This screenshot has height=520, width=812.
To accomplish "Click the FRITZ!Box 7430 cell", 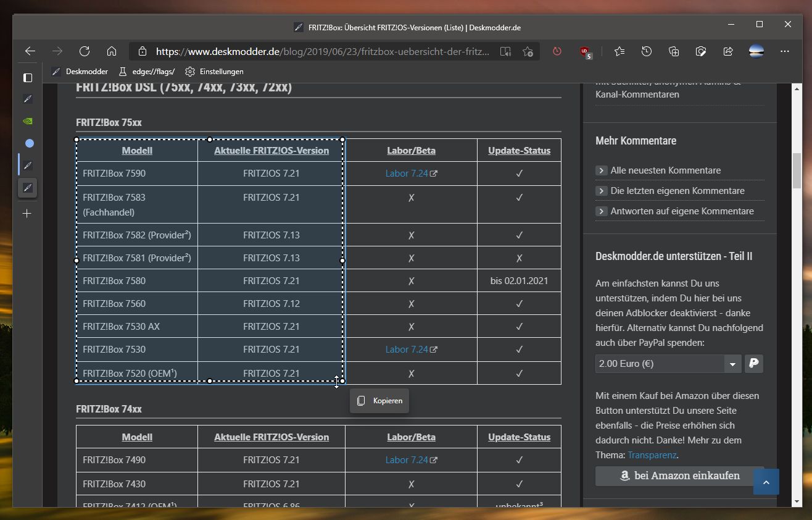I will pos(137,484).
